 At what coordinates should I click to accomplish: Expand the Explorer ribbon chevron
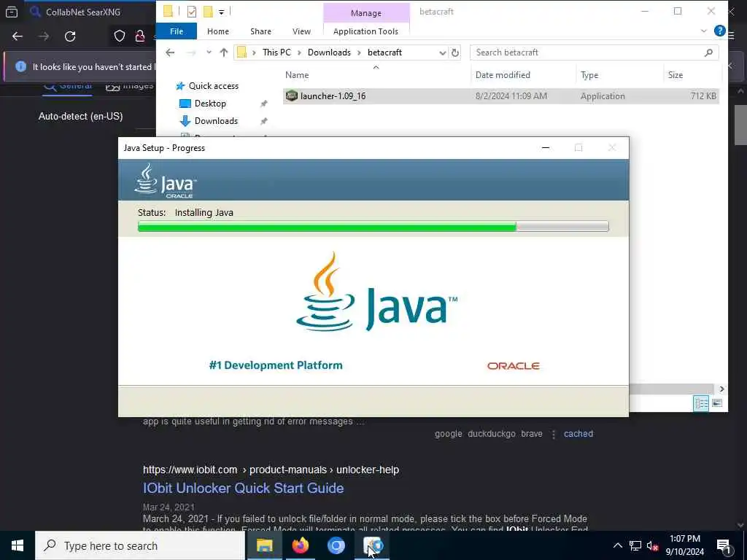click(x=704, y=31)
